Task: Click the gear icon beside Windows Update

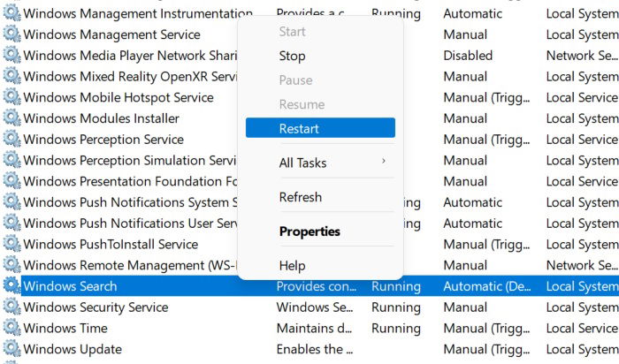Action: pos(11,349)
